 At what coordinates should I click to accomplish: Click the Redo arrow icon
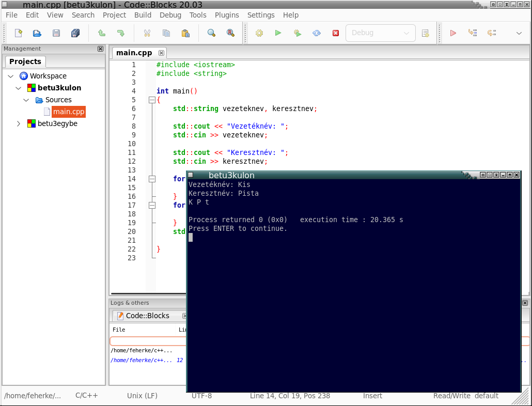point(120,33)
